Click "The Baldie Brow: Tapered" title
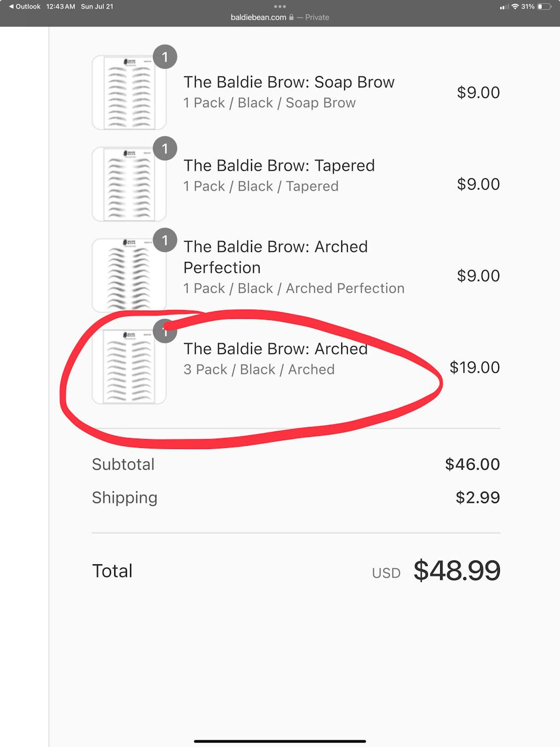 coord(279,166)
